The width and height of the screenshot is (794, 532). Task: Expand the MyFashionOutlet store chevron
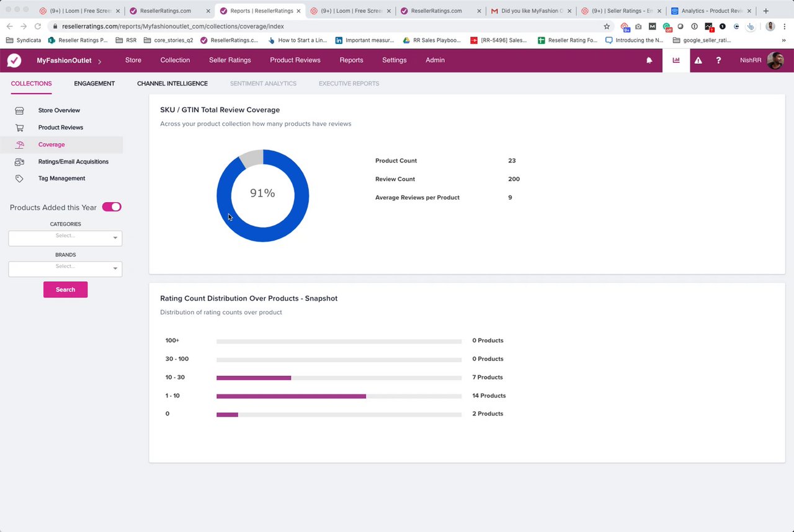(100, 61)
